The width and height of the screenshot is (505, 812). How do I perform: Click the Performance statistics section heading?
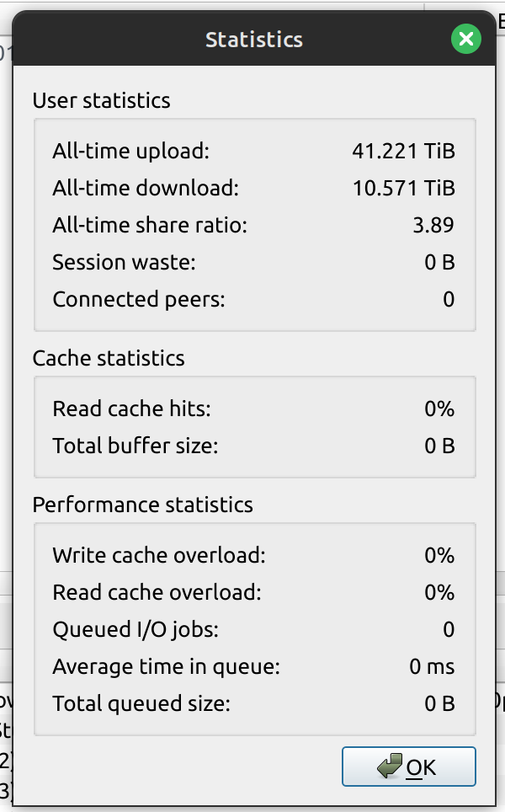pyautogui.click(x=143, y=505)
